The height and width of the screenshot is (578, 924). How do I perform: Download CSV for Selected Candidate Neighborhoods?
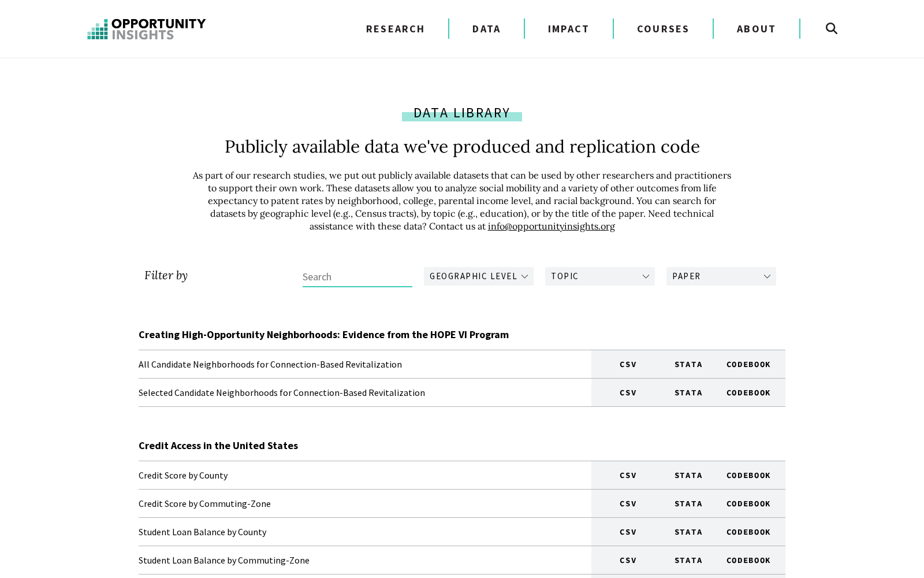628,392
